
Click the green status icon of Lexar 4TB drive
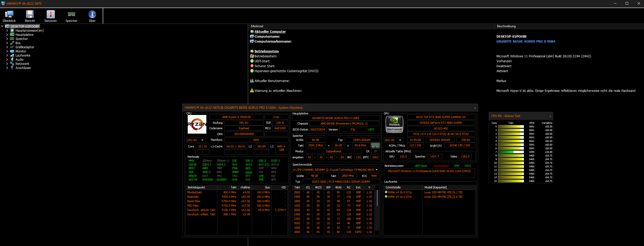click(x=386, y=192)
